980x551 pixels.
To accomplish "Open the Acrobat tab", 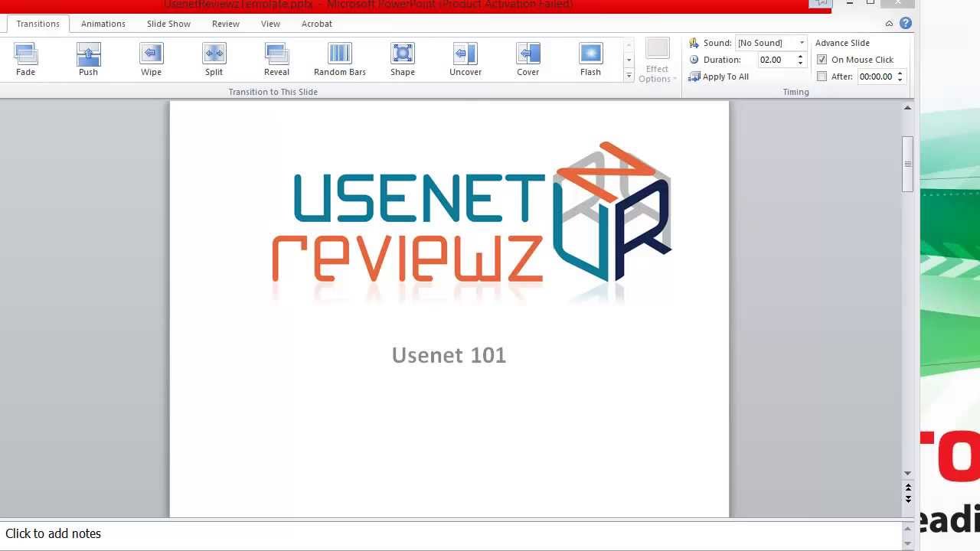I will click(x=317, y=24).
